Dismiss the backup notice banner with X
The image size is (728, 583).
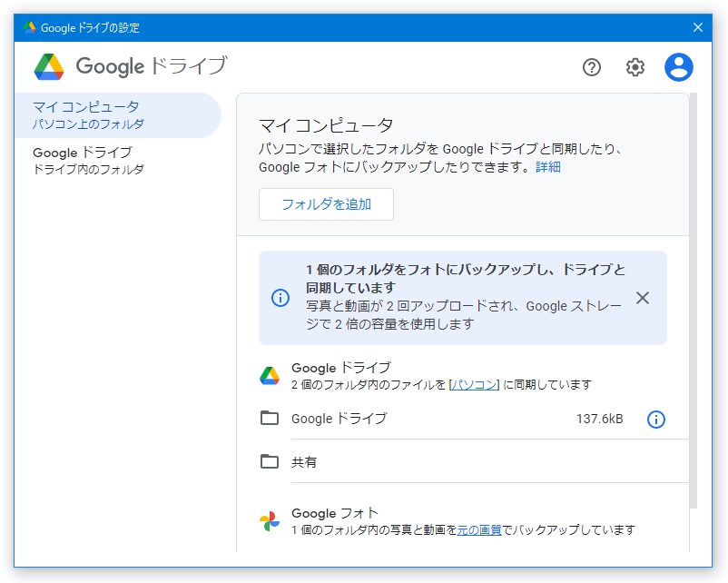click(x=643, y=298)
